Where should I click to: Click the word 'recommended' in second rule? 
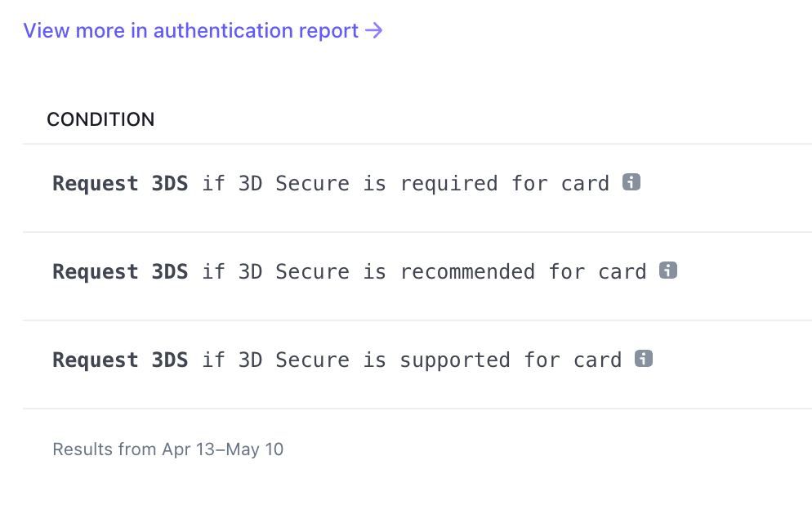(x=467, y=272)
